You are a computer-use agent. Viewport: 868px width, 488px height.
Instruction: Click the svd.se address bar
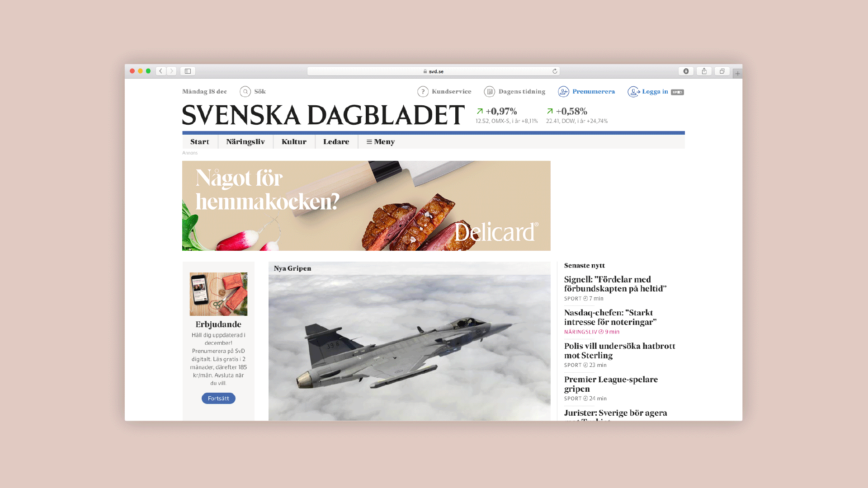(433, 71)
